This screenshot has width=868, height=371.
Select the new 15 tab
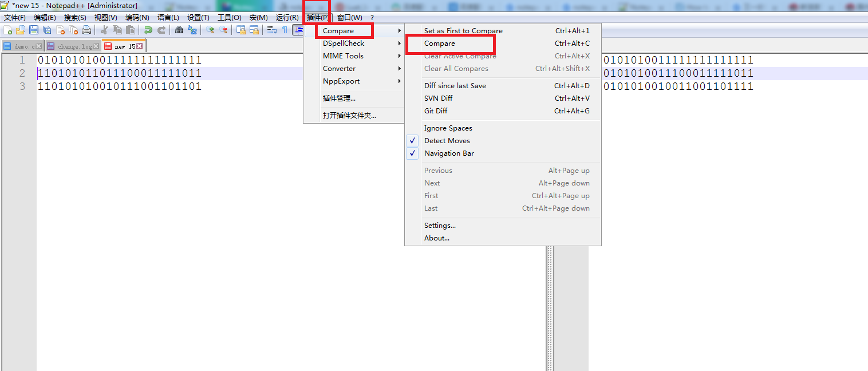(x=123, y=46)
